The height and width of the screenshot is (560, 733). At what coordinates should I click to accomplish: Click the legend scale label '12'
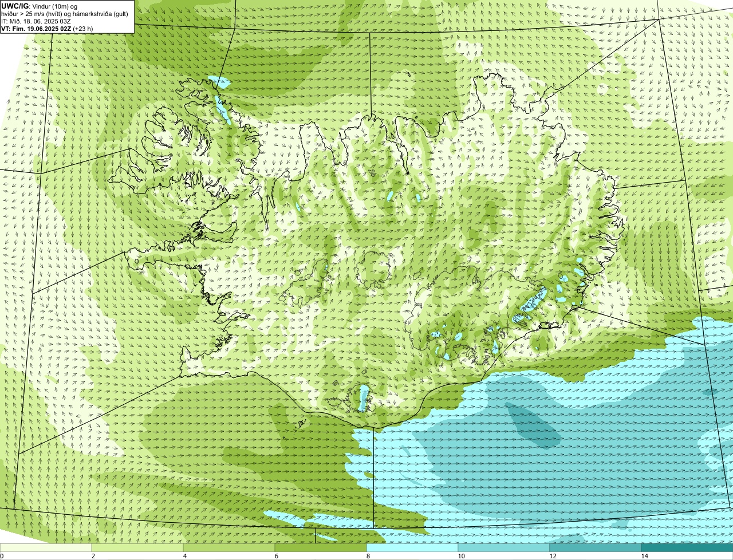click(x=553, y=556)
